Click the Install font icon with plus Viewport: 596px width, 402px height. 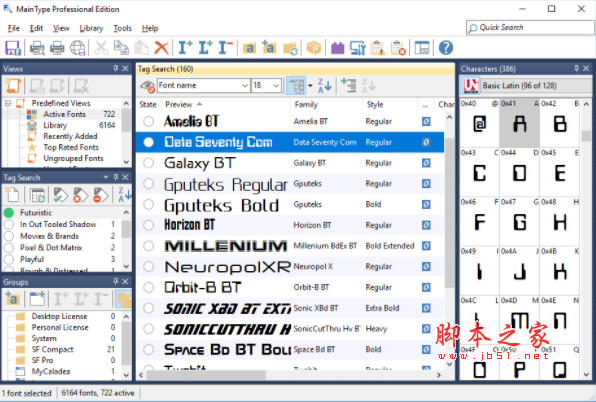coord(185,48)
